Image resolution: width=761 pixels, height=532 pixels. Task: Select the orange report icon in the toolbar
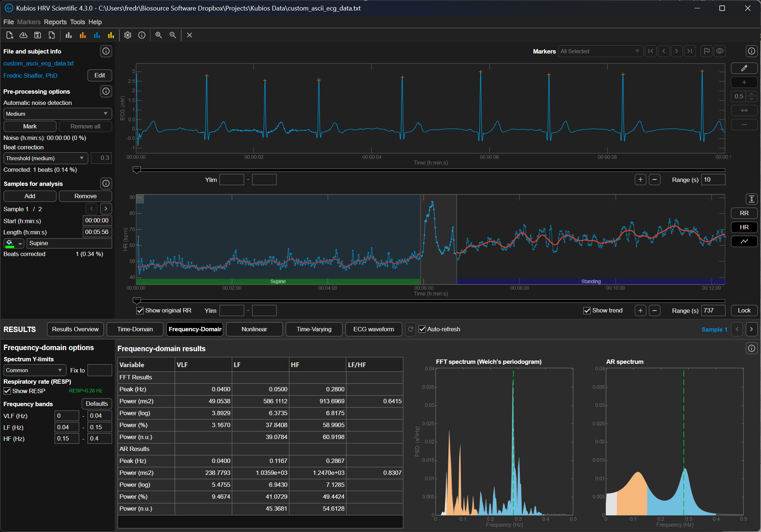[x=82, y=35]
